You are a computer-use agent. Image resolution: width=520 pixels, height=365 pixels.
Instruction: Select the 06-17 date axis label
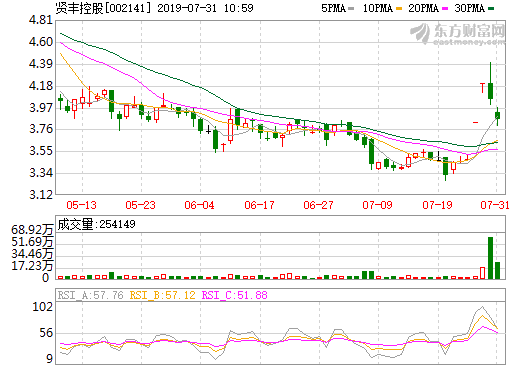[x=259, y=205]
